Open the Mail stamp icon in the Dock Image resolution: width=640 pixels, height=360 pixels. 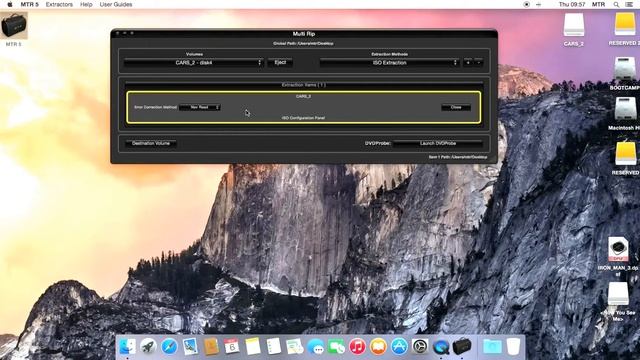190,347
